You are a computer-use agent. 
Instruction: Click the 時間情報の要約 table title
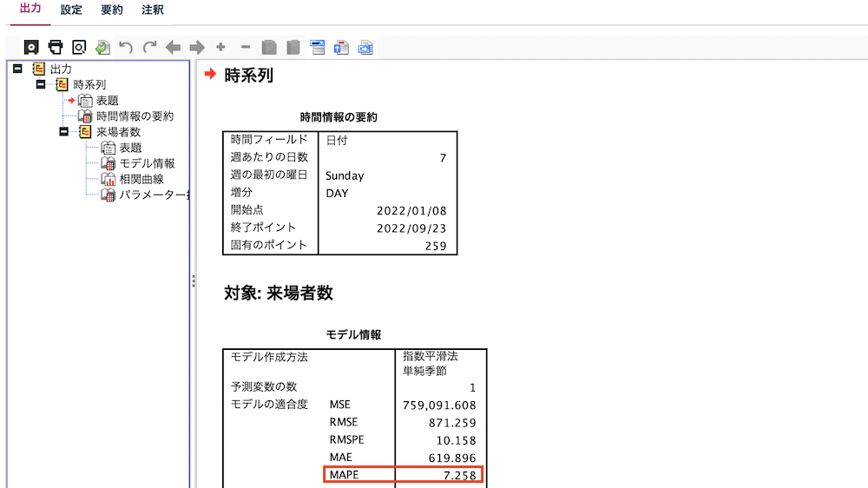[339, 117]
